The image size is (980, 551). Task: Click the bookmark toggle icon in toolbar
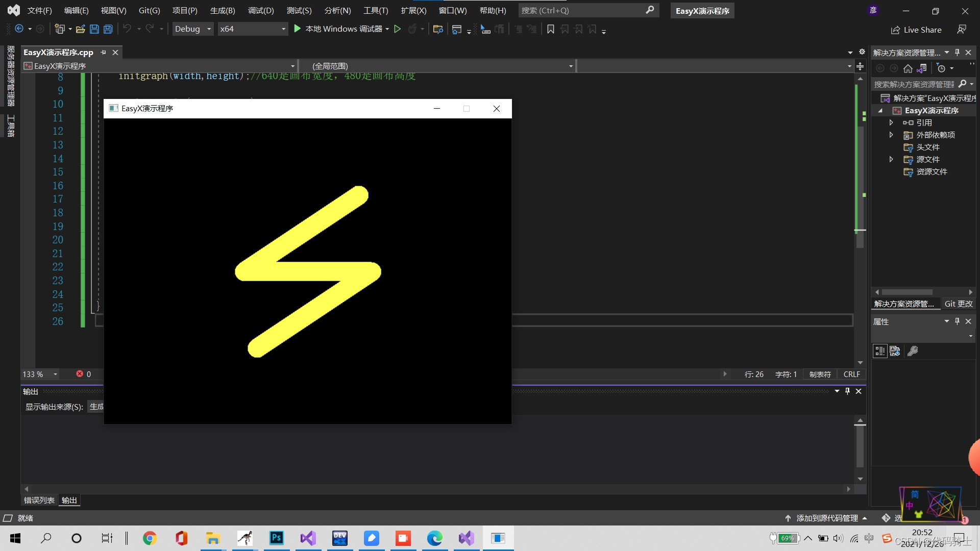pyautogui.click(x=550, y=30)
